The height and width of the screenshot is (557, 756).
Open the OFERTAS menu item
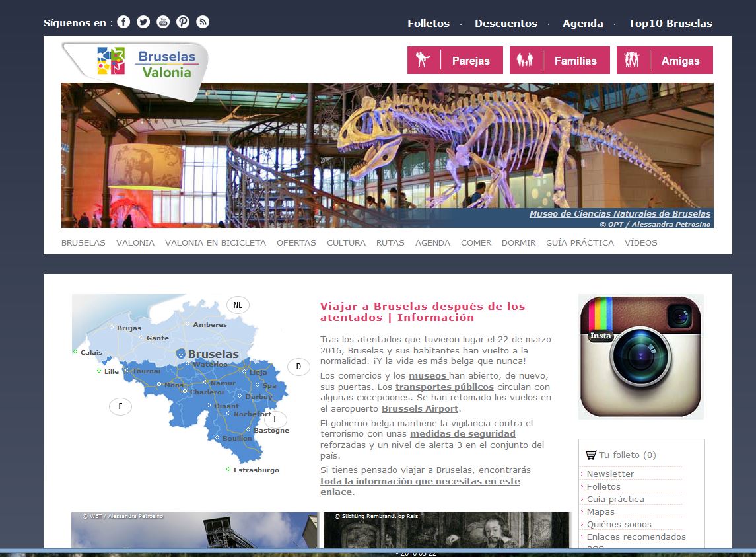click(296, 242)
